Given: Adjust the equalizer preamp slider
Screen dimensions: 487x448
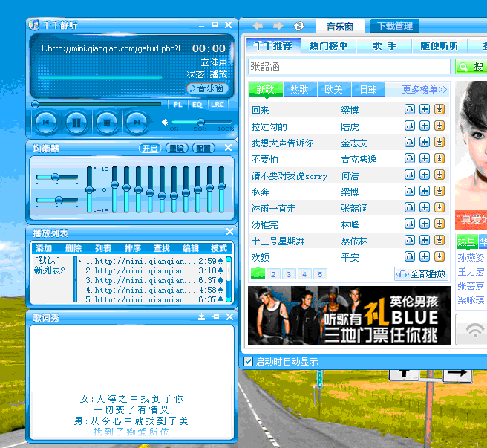Looking at the screenshot, I should click(x=89, y=189).
